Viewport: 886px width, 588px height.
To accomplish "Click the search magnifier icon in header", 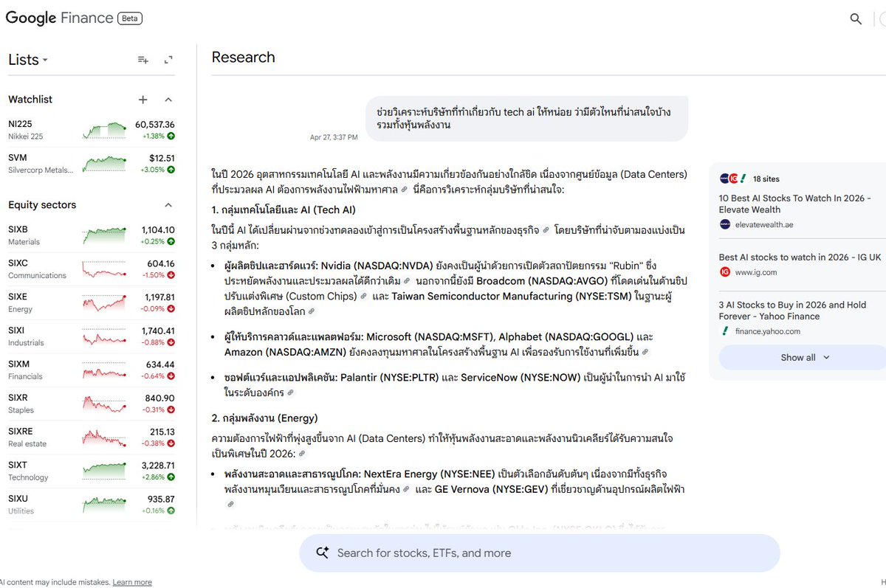I will (x=856, y=19).
